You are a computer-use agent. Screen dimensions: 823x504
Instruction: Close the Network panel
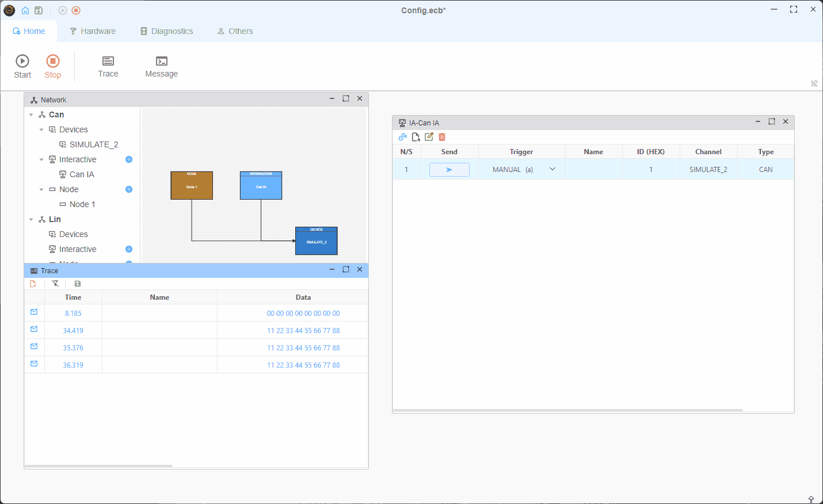point(360,99)
